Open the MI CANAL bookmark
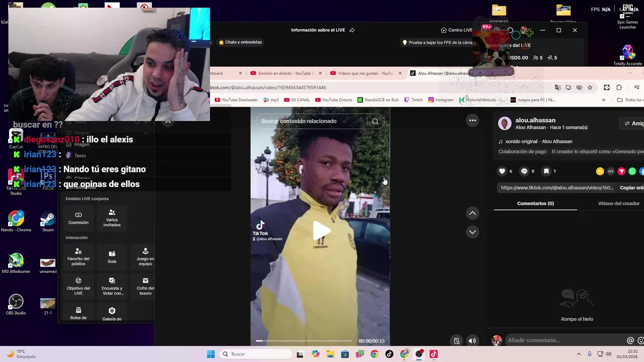This screenshot has width=644, height=362. (x=297, y=100)
